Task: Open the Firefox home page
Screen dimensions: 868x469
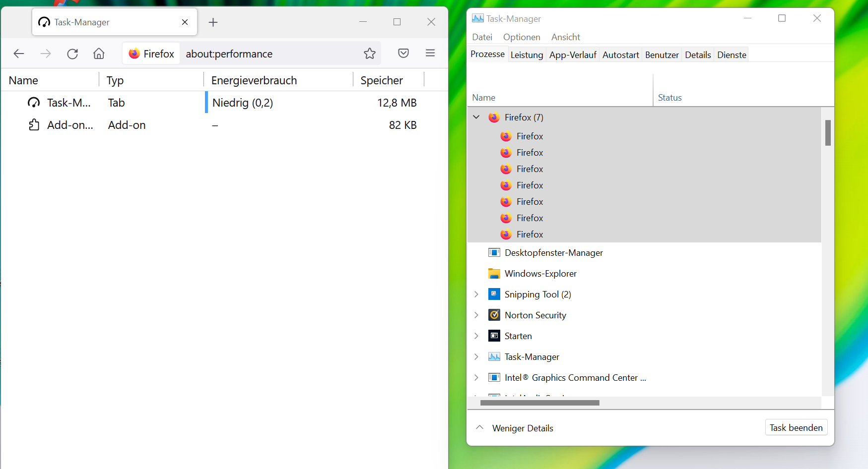Action: click(x=99, y=54)
